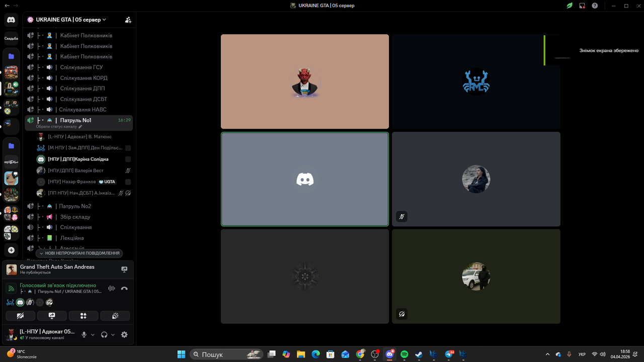Open own profile panel [L-НПУ | Адвокат 05…
Screen dimensions: 644x362
40,334
